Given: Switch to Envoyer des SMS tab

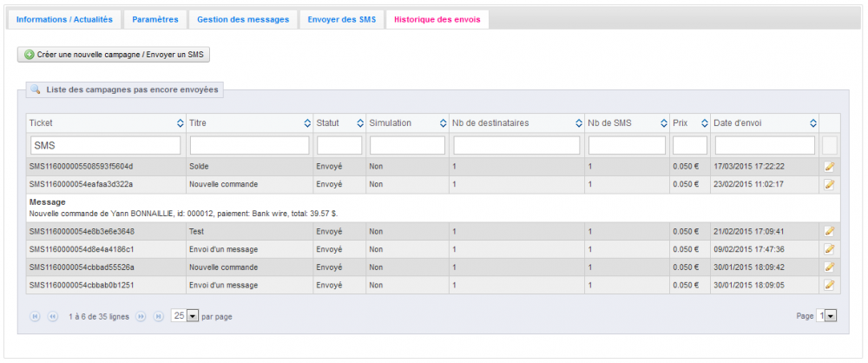Looking at the screenshot, I should point(341,19).
